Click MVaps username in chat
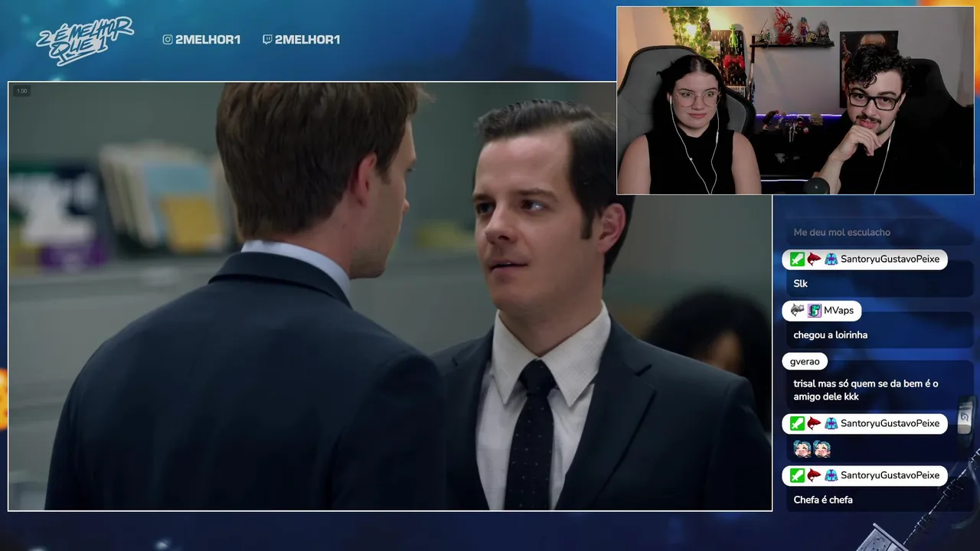 click(838, 311)
